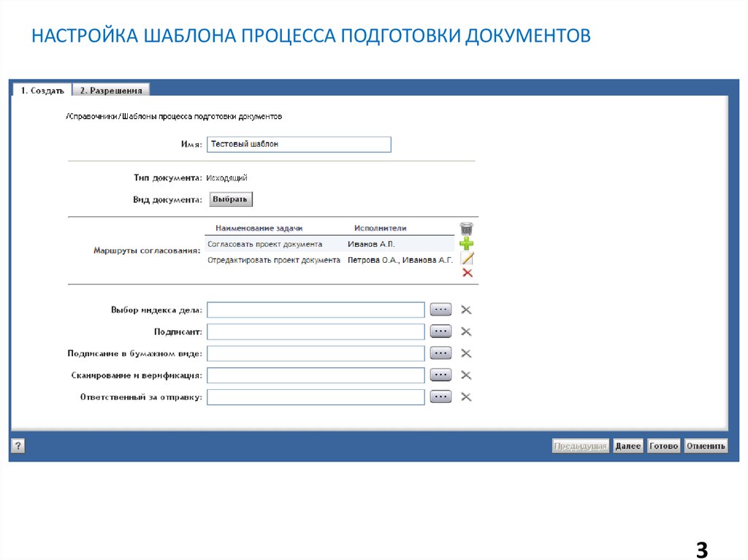
Task: Click the Далее button
Action: pyautogui.click(x=628, y=445)
